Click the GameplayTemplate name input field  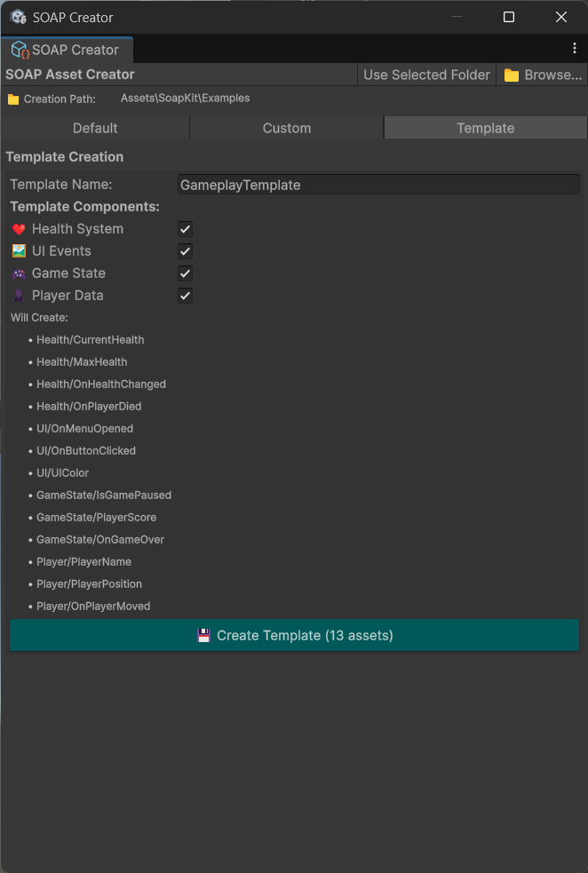coord(377,184)
